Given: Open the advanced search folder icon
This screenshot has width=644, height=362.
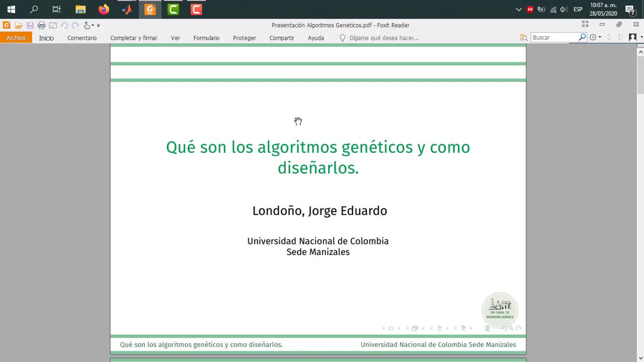Looking at the screenshot, I should [524, 38].
